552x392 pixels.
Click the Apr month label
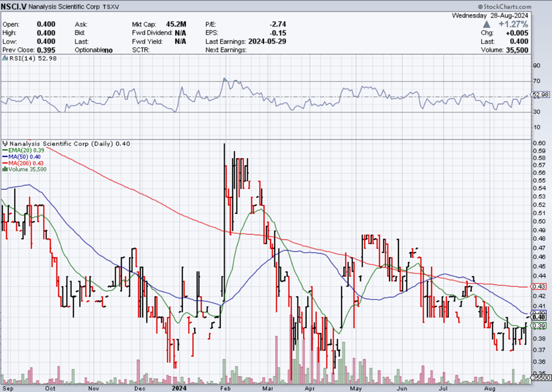pyautogui.click(x=310, y=388)
